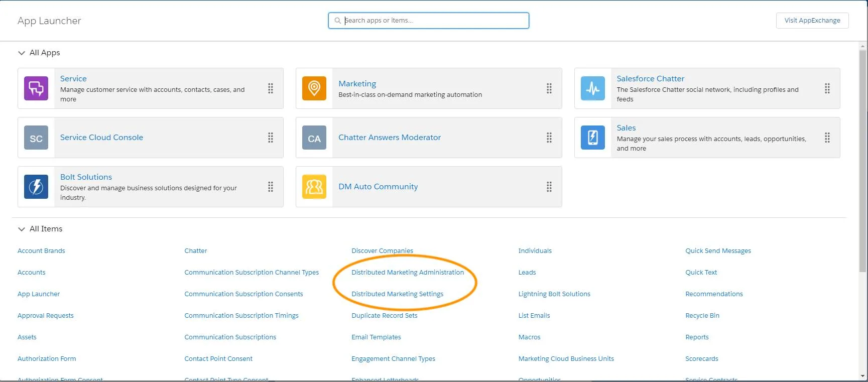Viewport: 868px width, 382px height.
Task: Open the DM Auto Community icon
Action: [314, 187]
